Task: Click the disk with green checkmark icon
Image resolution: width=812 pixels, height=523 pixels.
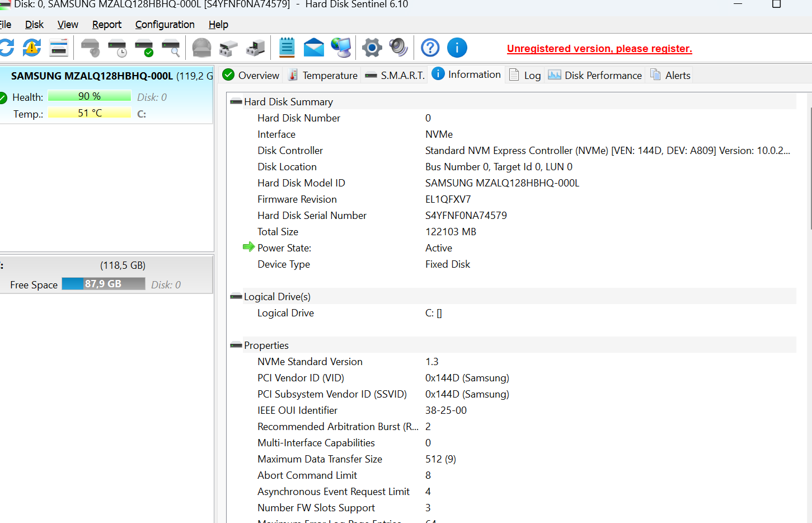Action: 144,48
